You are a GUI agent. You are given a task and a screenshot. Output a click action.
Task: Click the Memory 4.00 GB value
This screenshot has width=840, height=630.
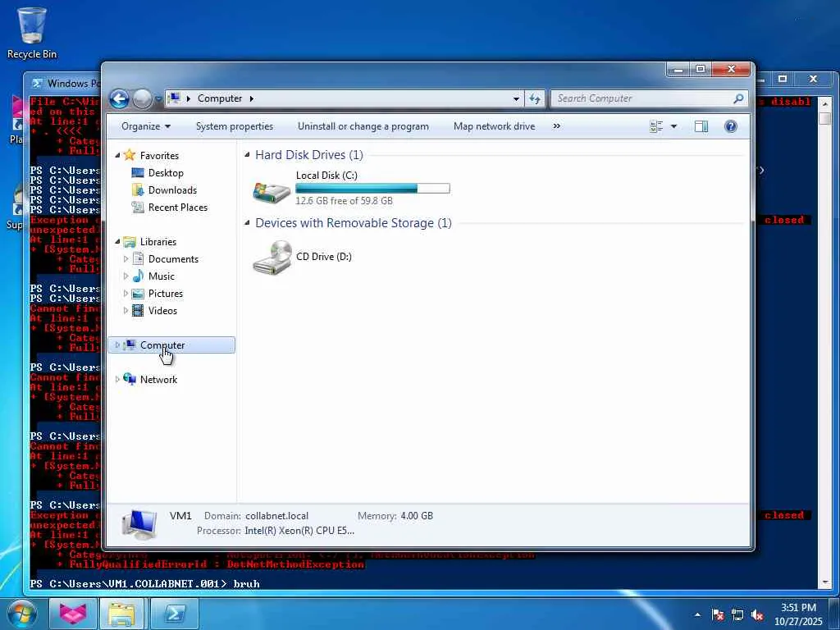(417, 516)
